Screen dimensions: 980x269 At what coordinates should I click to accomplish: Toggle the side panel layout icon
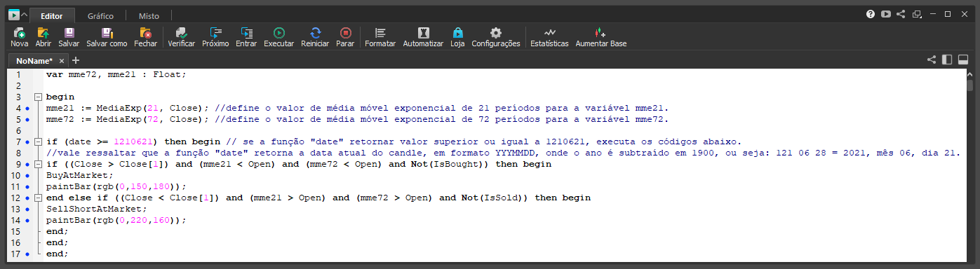[x=947, y=60]
